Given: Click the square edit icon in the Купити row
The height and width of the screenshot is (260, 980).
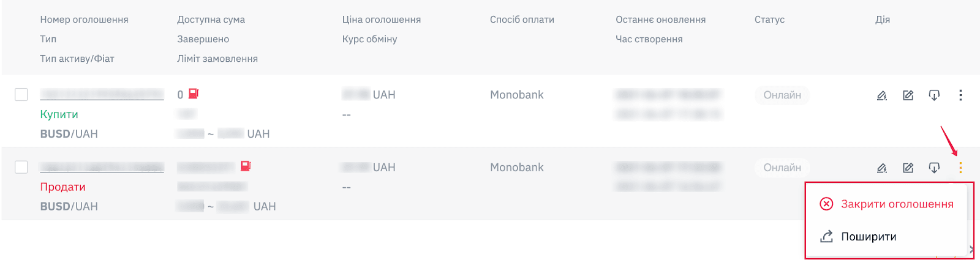Looking at the screenshot, I should (x=908, y=95).
